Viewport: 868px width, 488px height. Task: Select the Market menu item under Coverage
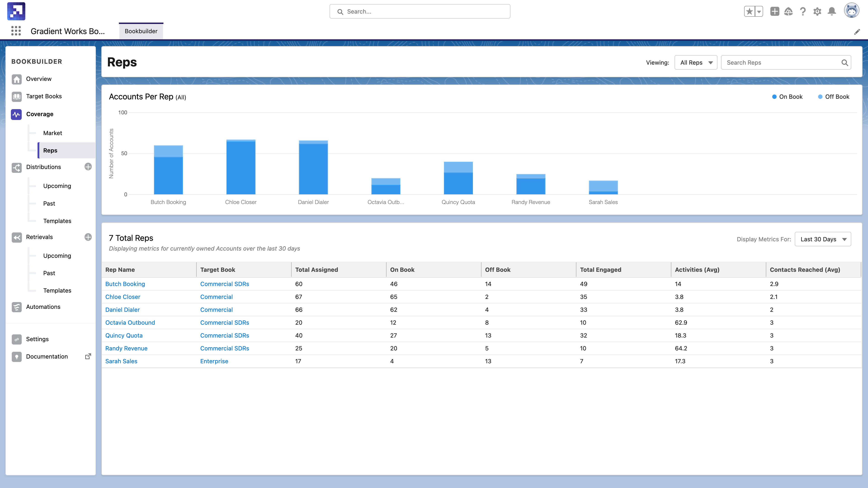pyautogui.click(x=52, y=132)
